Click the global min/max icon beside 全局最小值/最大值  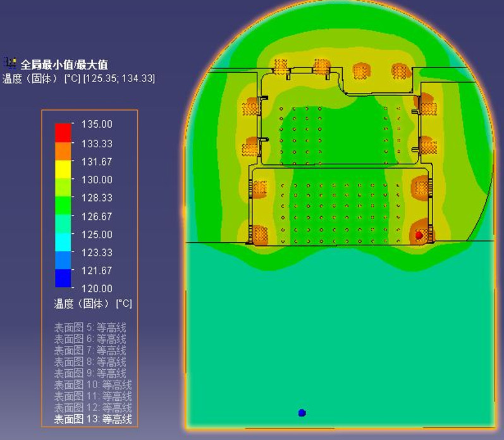pos(10,63)
